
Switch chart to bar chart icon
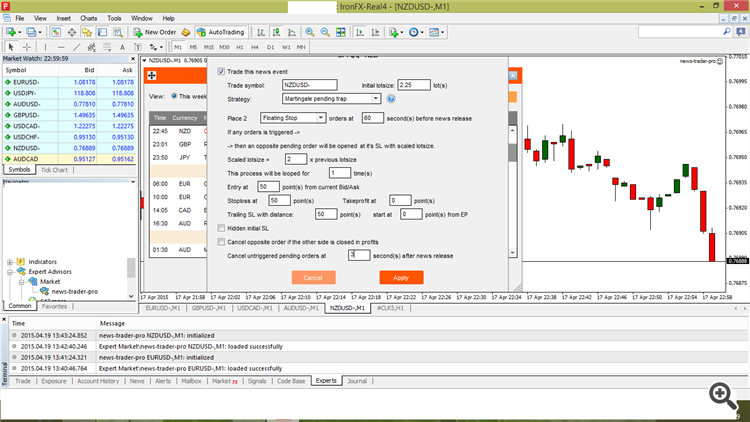[261, 32]
